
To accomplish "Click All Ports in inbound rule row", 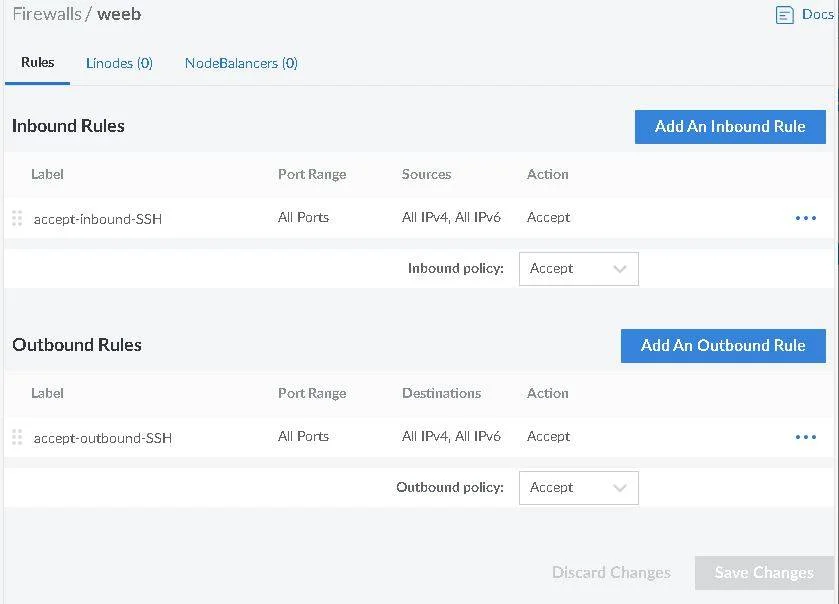I will click(x=303, y=217).
